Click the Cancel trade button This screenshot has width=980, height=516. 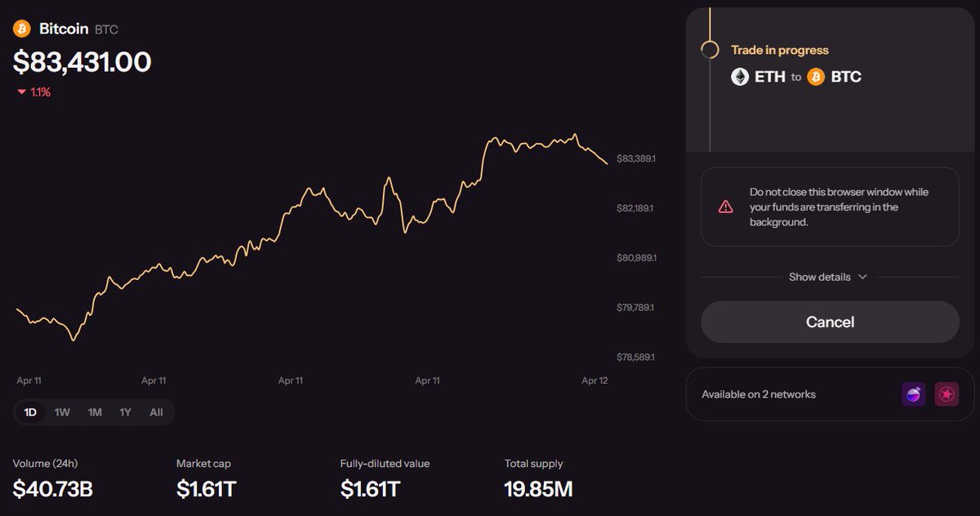(x=830, y=322)
